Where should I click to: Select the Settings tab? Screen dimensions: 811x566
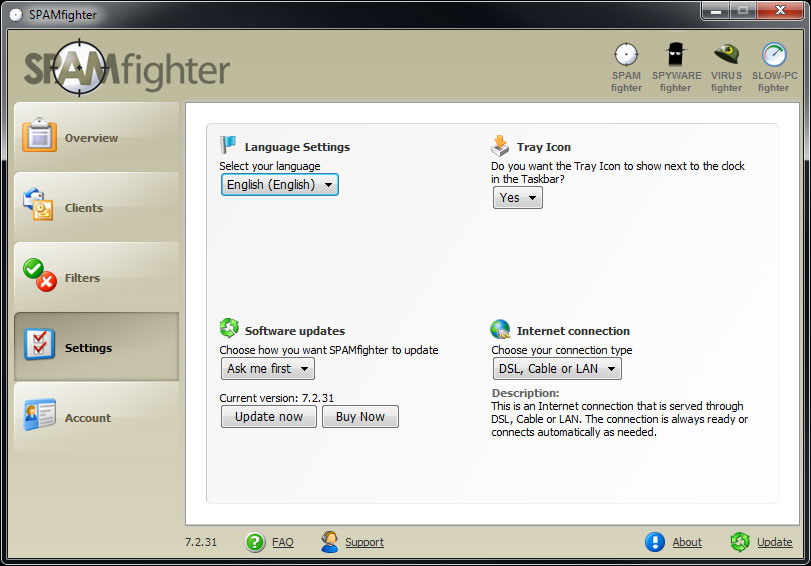[x=96, y=347]
